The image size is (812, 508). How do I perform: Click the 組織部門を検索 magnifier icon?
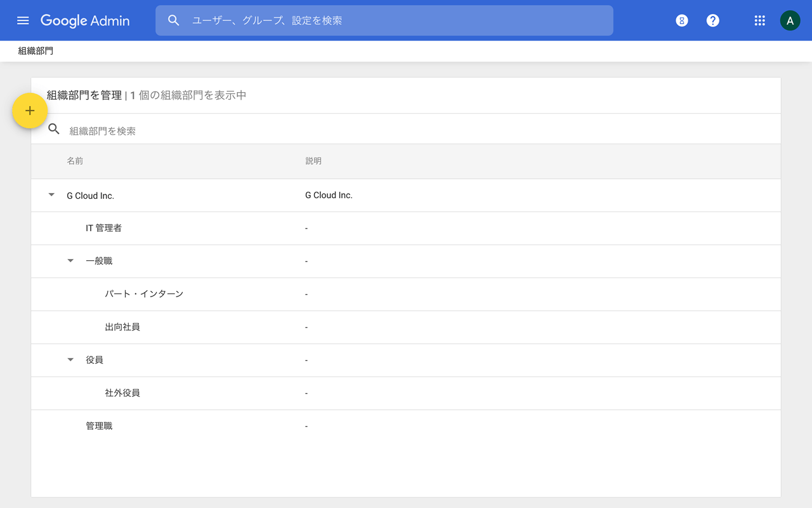tap(54, 130)
